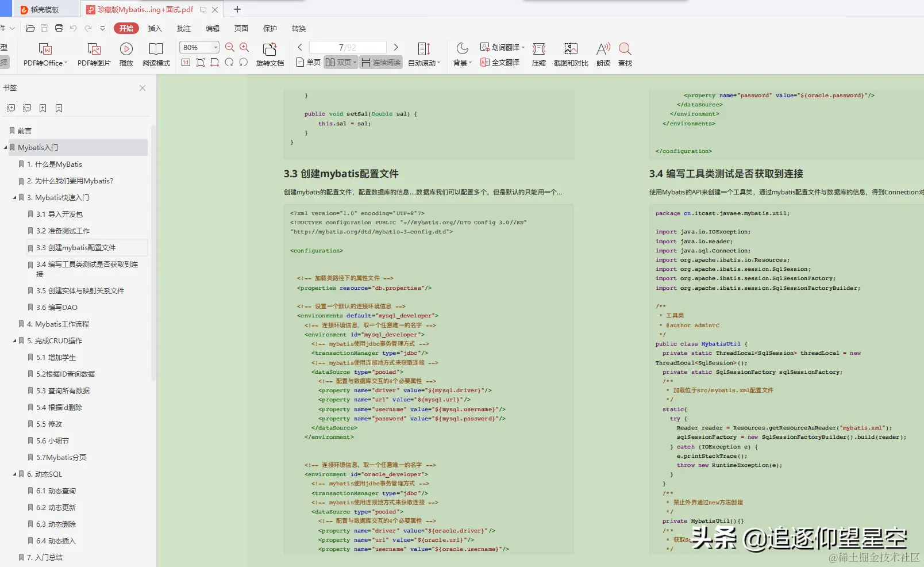Viewport: 924px width, 567px height.
Task: Start the 播放 slideshow
Action: [x=126, y=55]
